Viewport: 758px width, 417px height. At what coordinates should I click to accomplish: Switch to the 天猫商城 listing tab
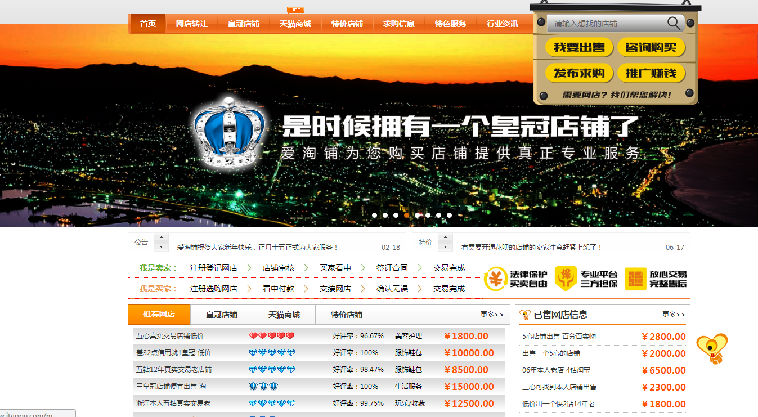click(x=284, y=315)
